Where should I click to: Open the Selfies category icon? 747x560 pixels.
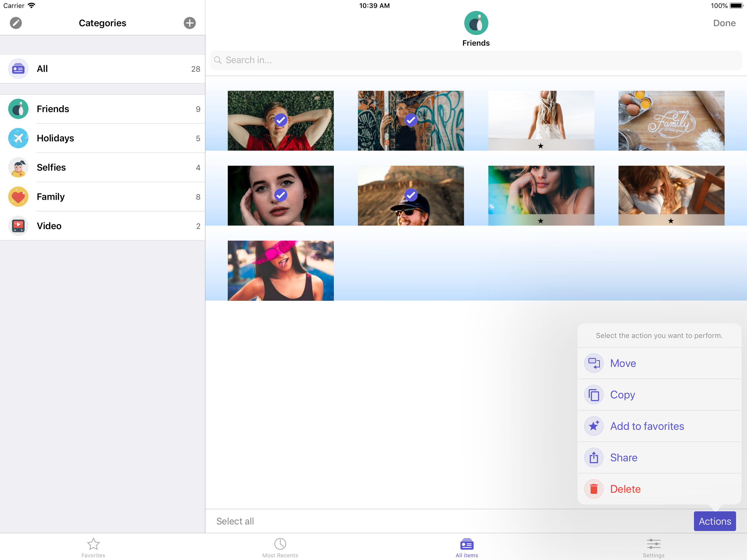pyautogui.click(x=18, y=168)
